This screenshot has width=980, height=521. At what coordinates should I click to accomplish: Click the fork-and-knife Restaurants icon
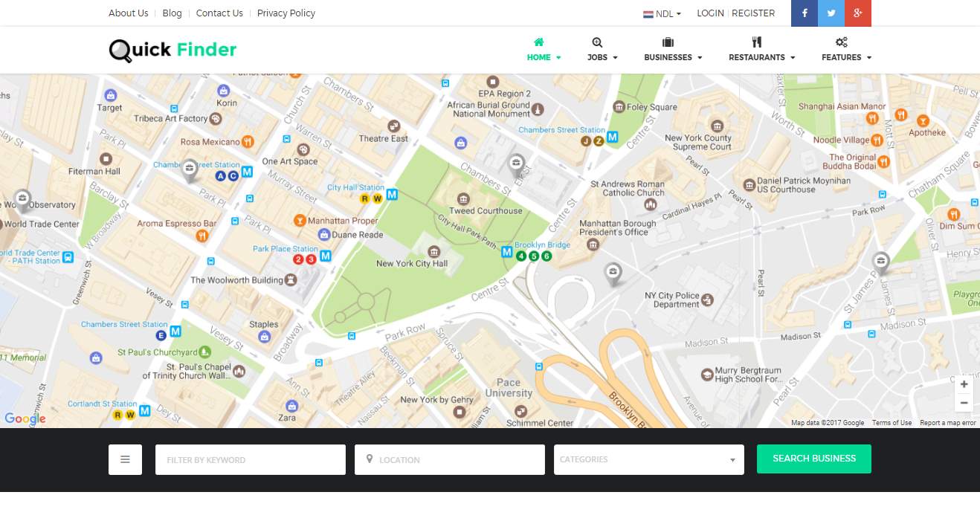point(756,42)
